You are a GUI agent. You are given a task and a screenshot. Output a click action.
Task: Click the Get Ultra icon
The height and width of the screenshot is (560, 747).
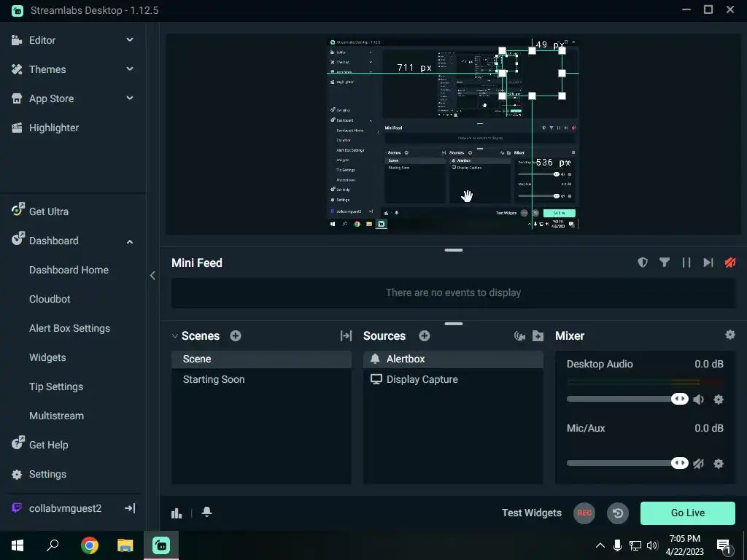(x=18, y=209)
